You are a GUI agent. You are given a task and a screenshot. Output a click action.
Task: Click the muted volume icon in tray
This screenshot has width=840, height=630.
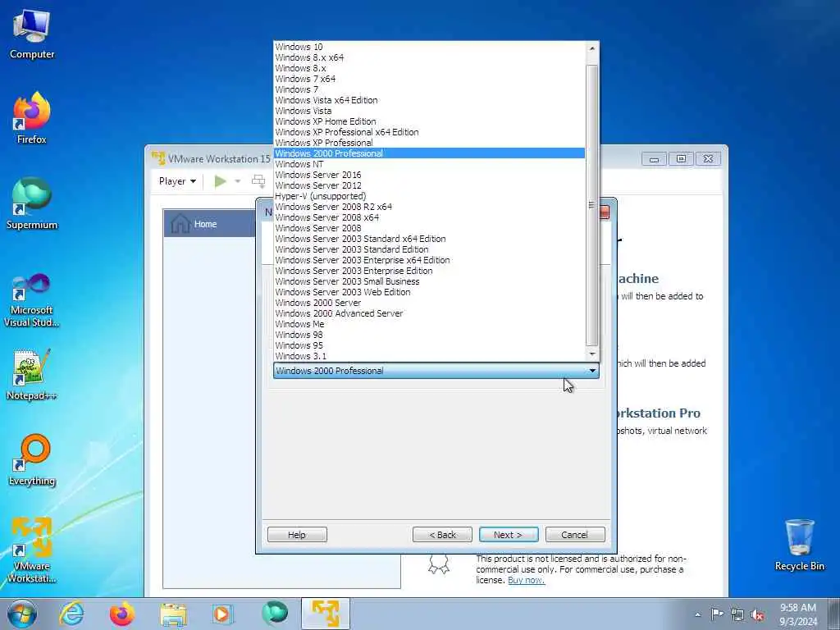[x=757, y=614]
